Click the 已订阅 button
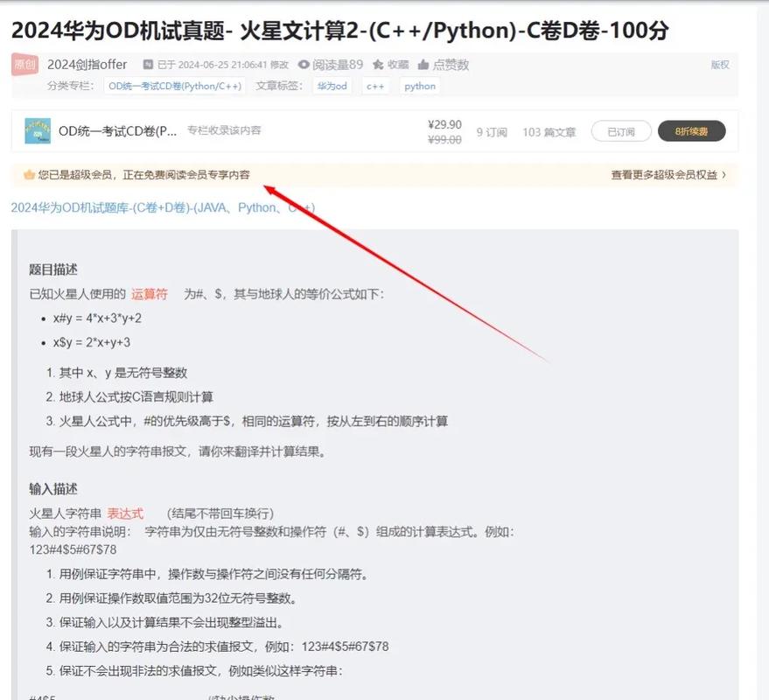 pos(621,131)
